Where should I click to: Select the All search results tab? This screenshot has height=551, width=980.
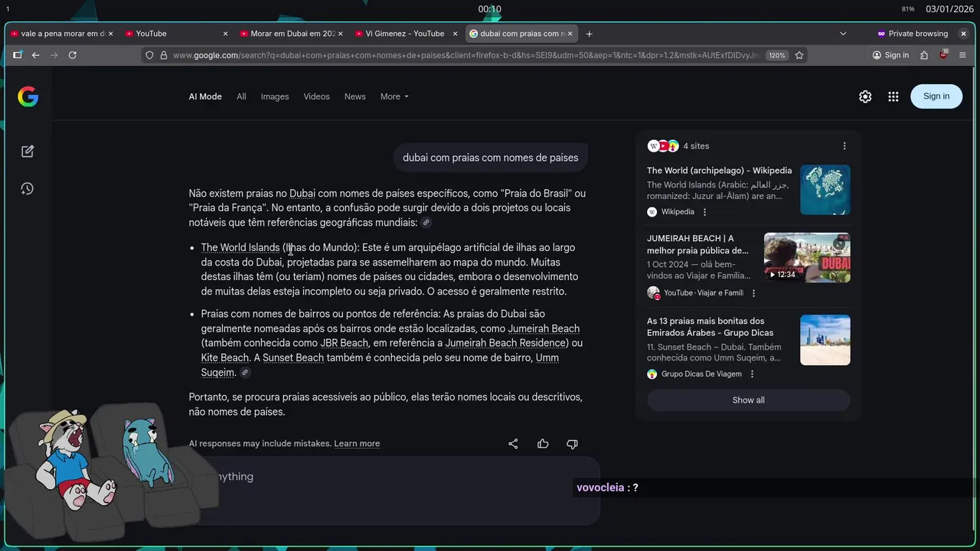(241, 96)
